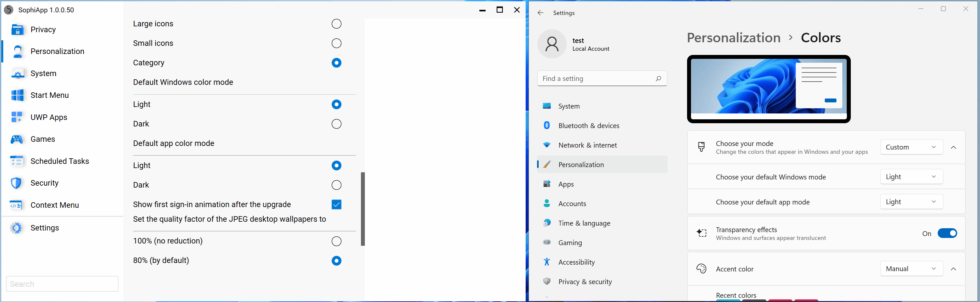Click the Find a setting search box
This screenshot has height=302, width=980.
(x=597, y=79)
